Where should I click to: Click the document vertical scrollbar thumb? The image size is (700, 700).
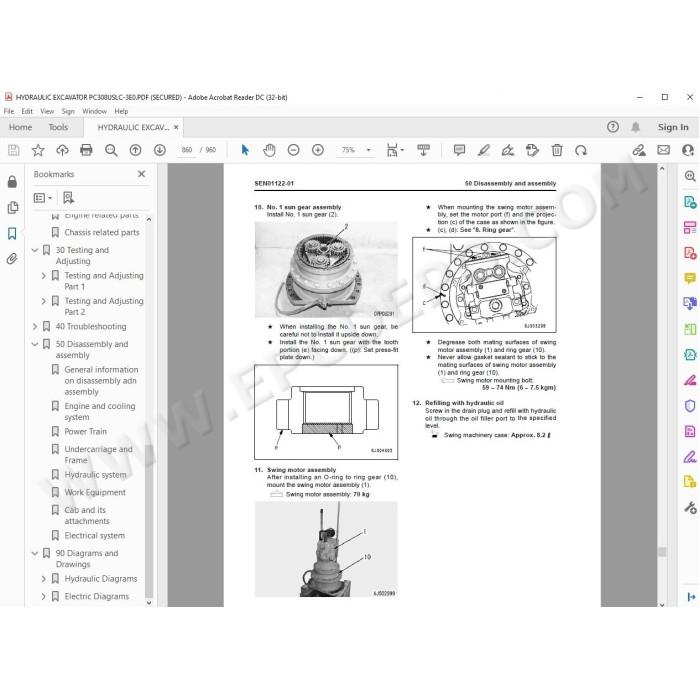662,552
